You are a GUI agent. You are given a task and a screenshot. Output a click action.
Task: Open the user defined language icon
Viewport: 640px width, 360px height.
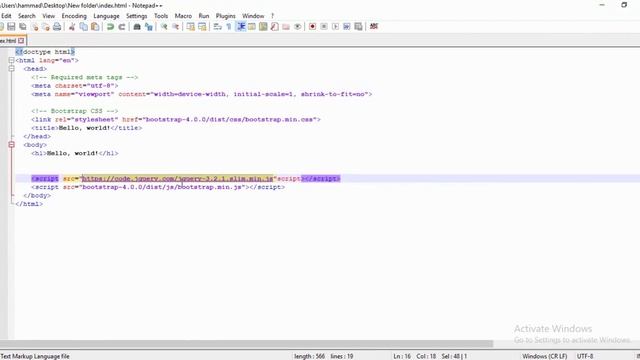click(x=252, y=27)
